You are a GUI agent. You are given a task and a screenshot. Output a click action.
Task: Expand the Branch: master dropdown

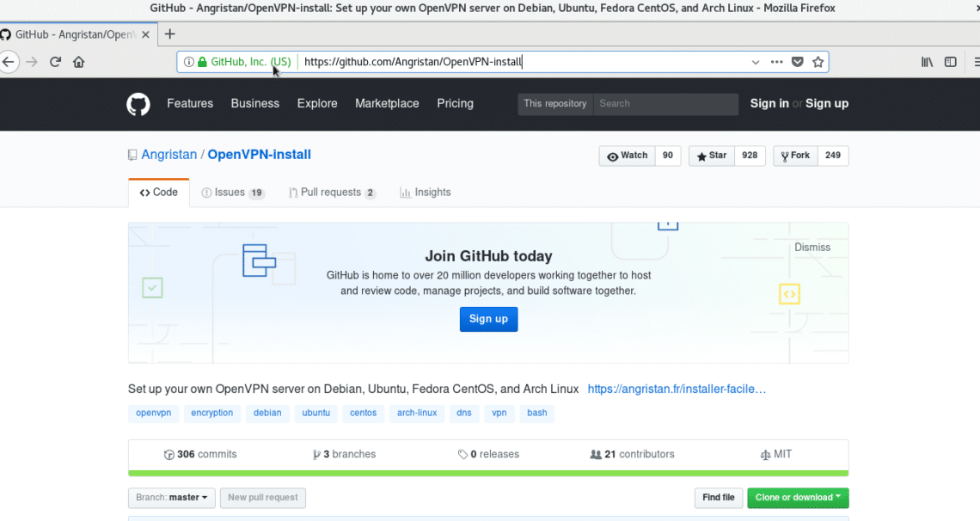point(172,498)
